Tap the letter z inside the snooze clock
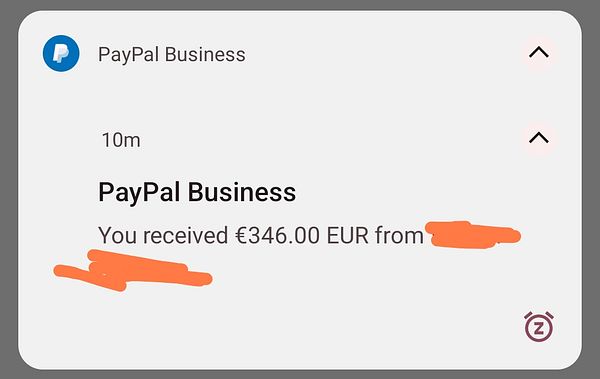Screen dimensions: 600x379 coord(539,328)
